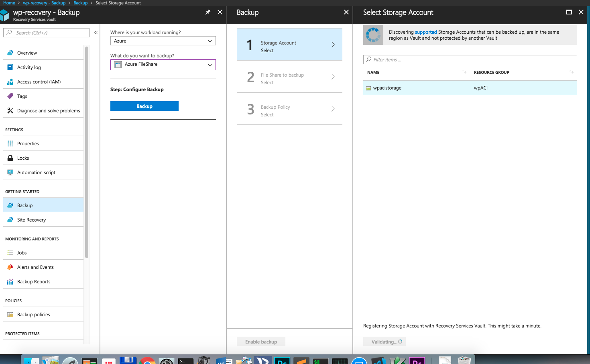Open Jobs under Monitoring and Reports
The height and width of the screenshot is (364, 590).
pos(43,252)
